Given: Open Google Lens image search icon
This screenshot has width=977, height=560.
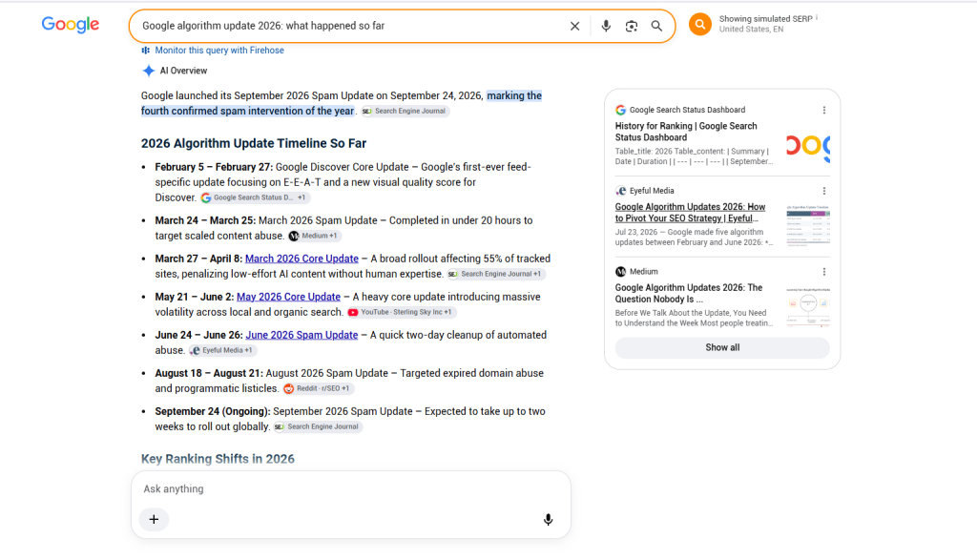Looking at the screenshot, I should [x=632, y=26].
